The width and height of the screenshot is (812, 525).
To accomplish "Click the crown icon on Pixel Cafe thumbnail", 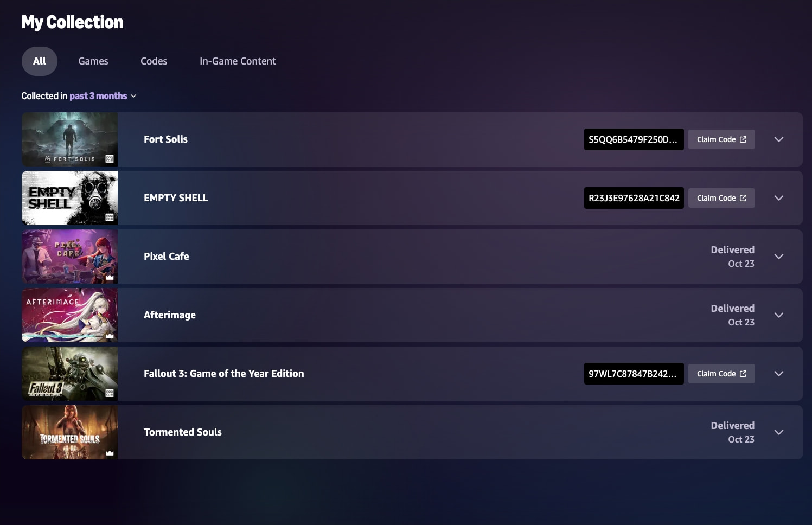I will [x=110, y=277].
